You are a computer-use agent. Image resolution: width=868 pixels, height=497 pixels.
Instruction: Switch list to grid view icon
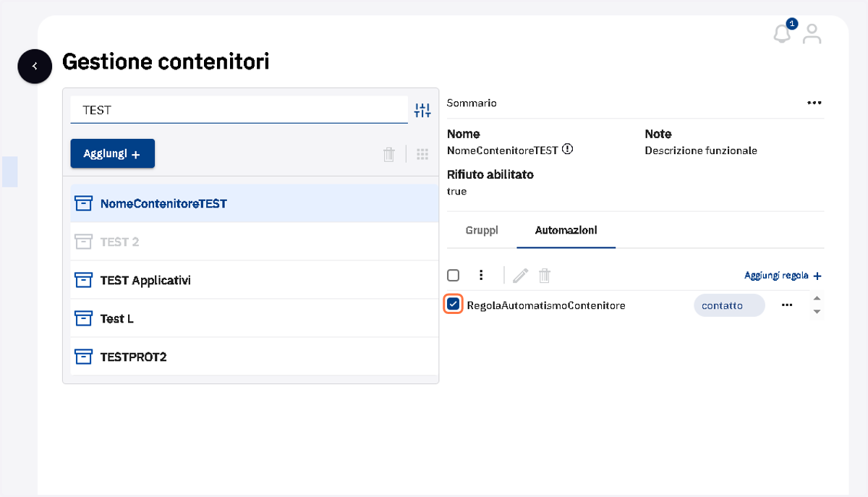[422, 154]
